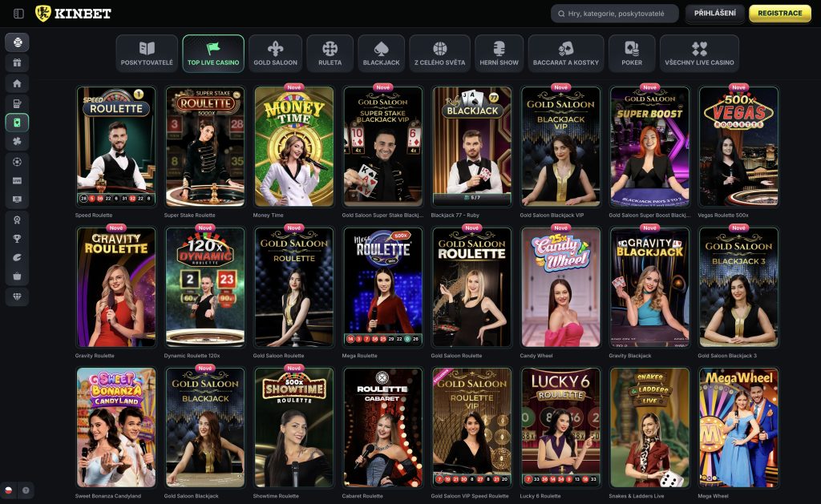This screenshot has width=821, height=504.
Task: Open the soccer ball sports icon
Action: point(17,161)
